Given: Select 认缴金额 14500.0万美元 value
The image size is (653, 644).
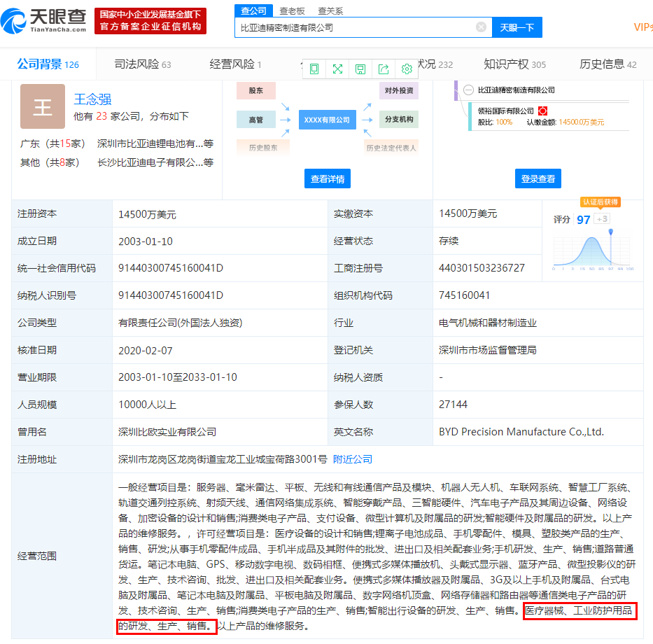Looking at the screenshot, I should 582,122.
